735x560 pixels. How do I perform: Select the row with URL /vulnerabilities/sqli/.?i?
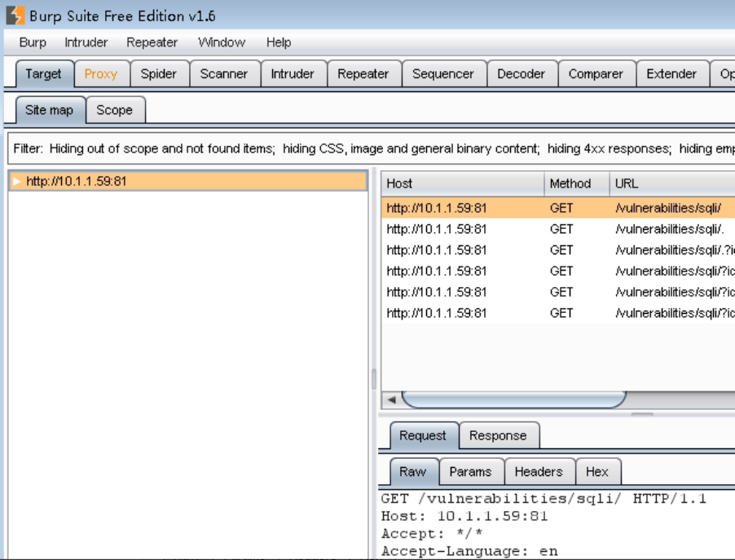(x=558, y=250)
